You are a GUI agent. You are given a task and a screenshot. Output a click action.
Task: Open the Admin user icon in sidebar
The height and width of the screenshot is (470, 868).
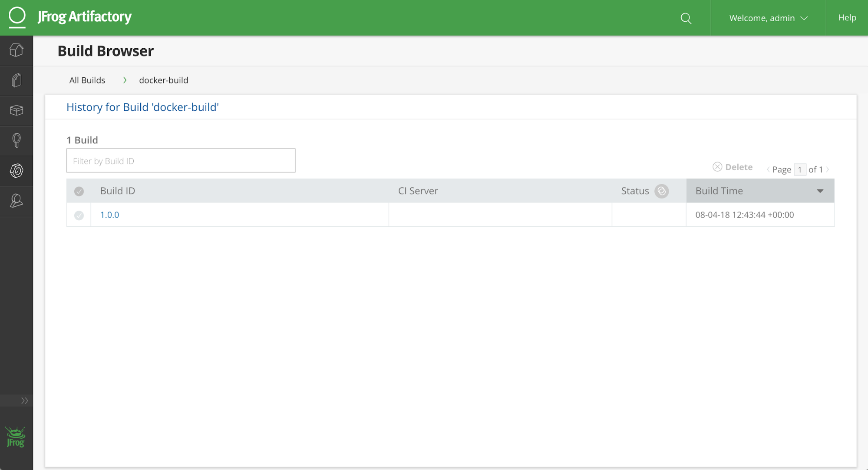pos(17,201)
